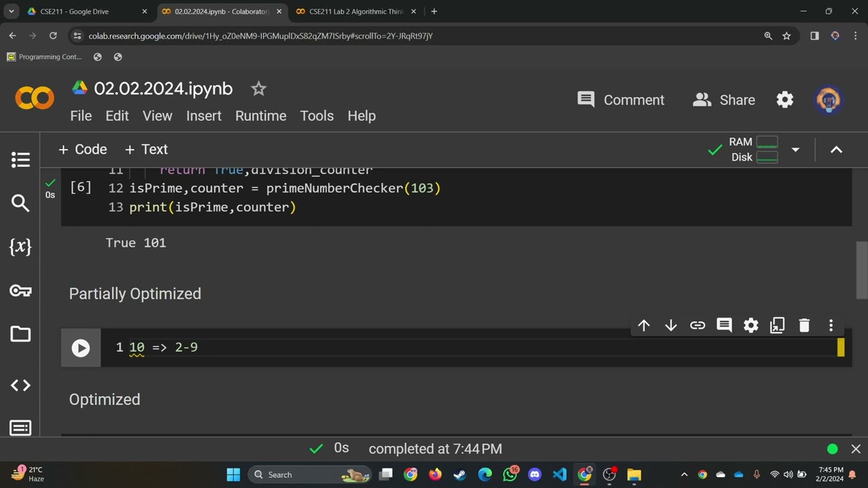Open the Terminal panel icon in sidebar
868x488 pixels.
(20, 428)
